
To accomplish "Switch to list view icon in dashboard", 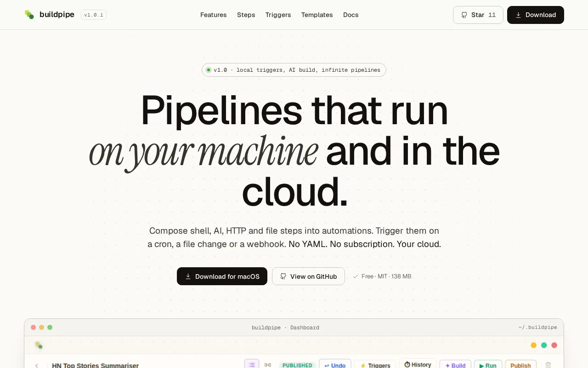I will [x=252, y=364].
